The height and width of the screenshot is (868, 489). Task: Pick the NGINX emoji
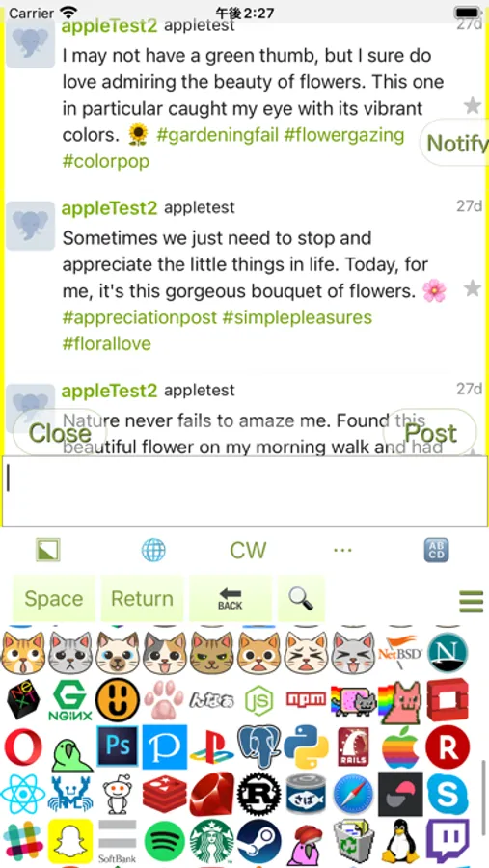point(70,700)
